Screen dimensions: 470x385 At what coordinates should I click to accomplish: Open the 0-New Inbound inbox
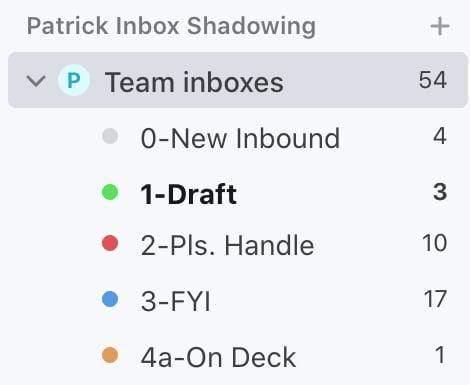[240, 138]
